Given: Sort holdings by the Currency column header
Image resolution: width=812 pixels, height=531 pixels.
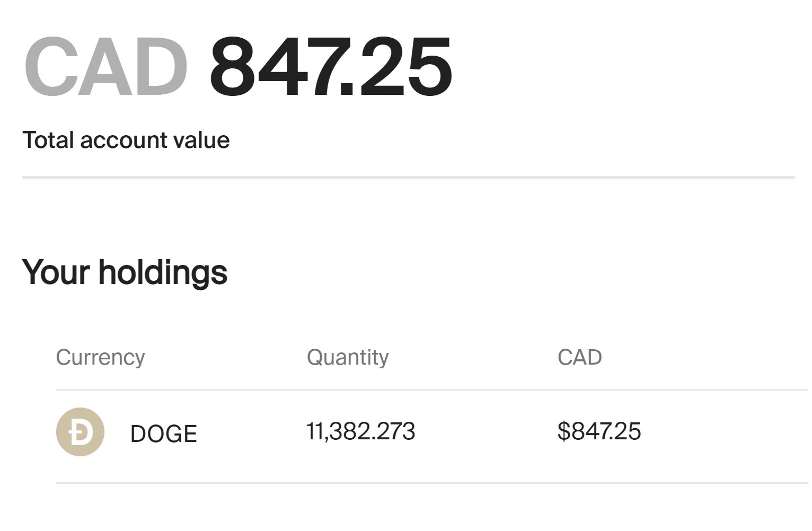Looking at the screenshot, I should (100, 358).
